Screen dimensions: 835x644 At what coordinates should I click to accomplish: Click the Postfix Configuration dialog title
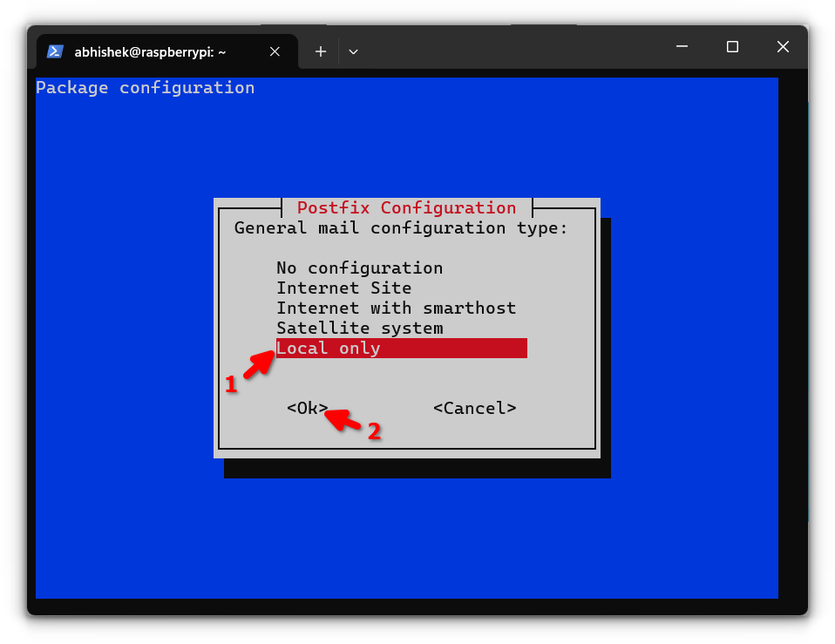406,207
